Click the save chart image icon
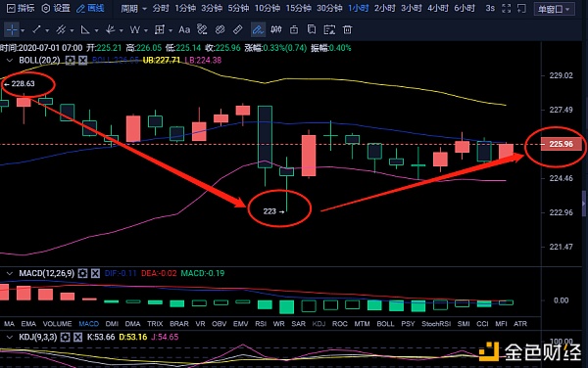The height and width of the screenshot is (368, 588). pos(329,29)
